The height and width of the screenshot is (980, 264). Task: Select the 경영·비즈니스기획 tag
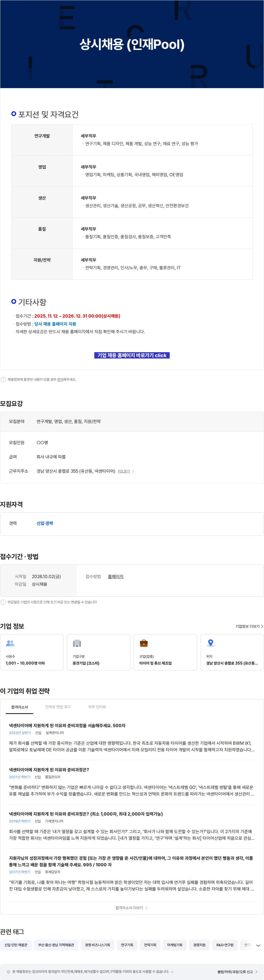click(98, 945)
